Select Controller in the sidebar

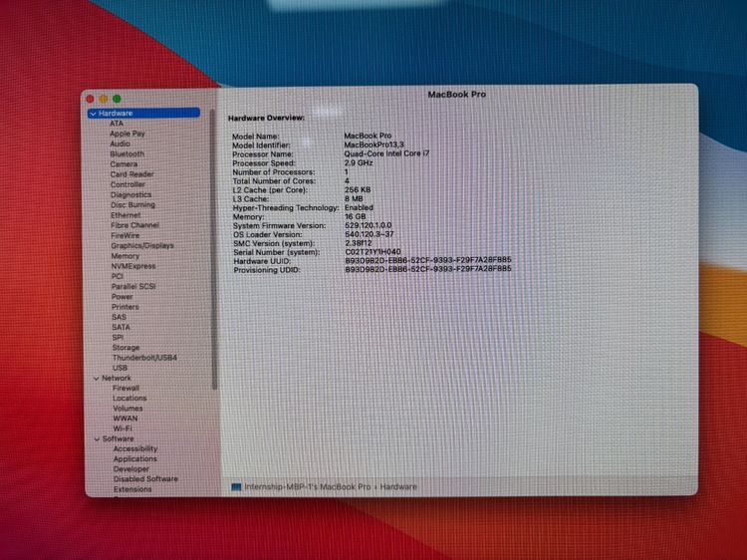[x=127, y=185]
